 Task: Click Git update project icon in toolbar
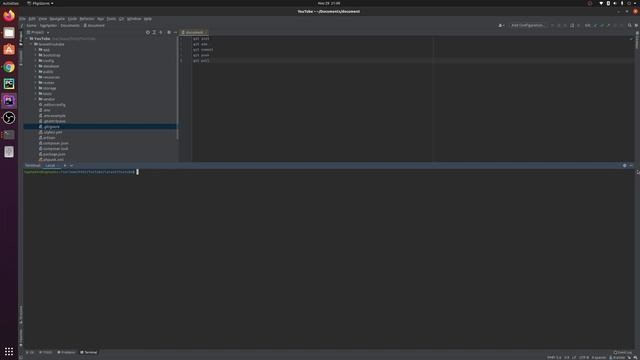pyautogui.click(x=595, y=25)
